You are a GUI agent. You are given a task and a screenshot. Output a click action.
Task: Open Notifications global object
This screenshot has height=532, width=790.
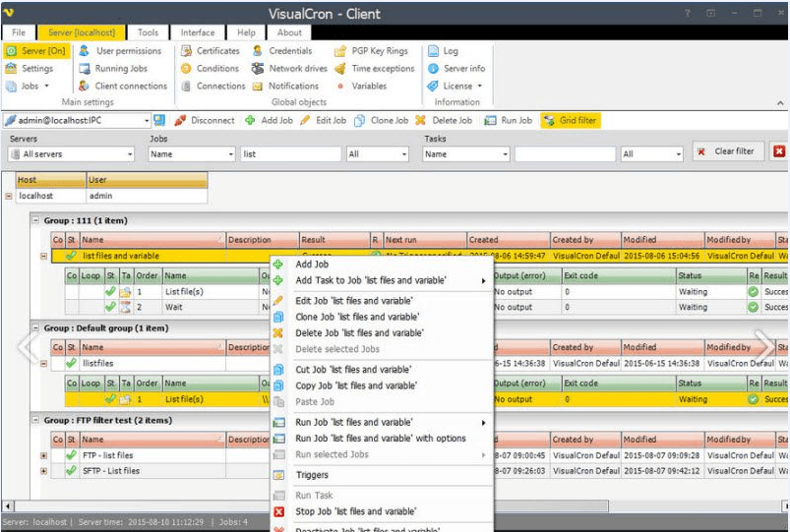point(285,86)
